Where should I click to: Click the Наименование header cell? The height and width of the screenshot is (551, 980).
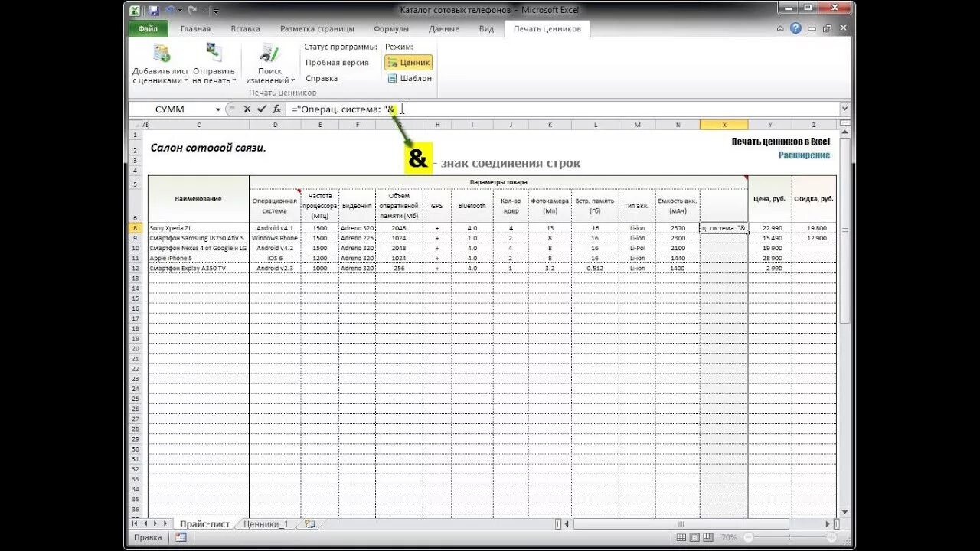(x=198, y=199)
